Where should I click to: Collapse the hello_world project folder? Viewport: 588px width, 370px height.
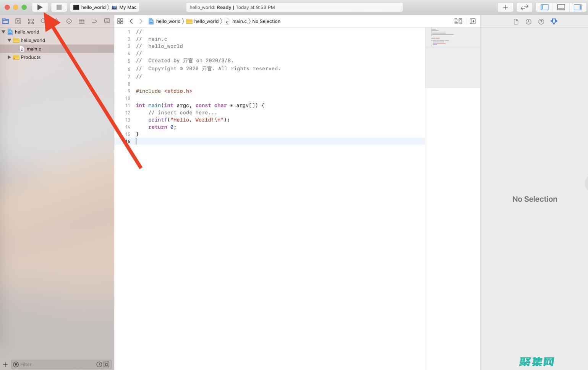point(9,40)
